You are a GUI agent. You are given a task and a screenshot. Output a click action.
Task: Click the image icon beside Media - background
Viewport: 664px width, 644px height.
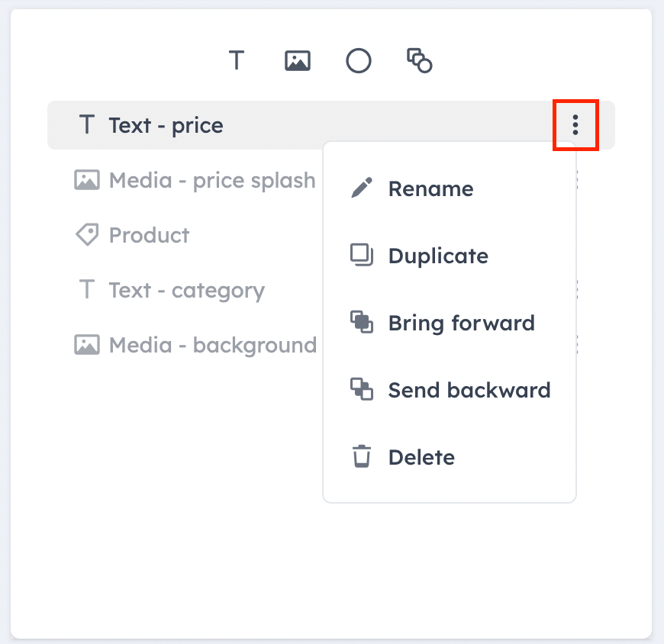click(87, 345)
